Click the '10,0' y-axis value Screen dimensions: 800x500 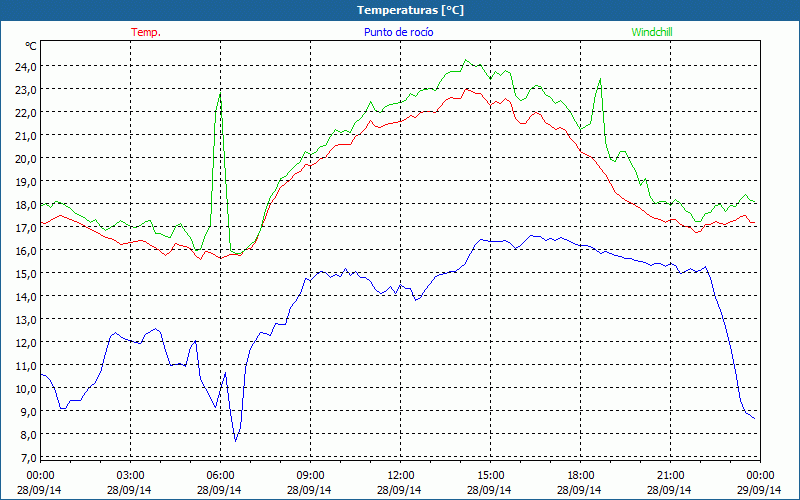(x=26, y=388)
